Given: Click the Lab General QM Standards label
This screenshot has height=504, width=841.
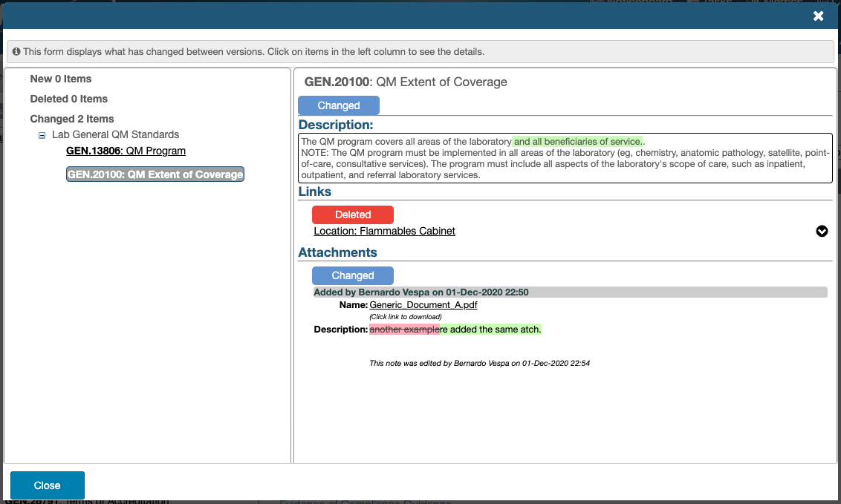Looking at the screenshot, I should [115, 134].
